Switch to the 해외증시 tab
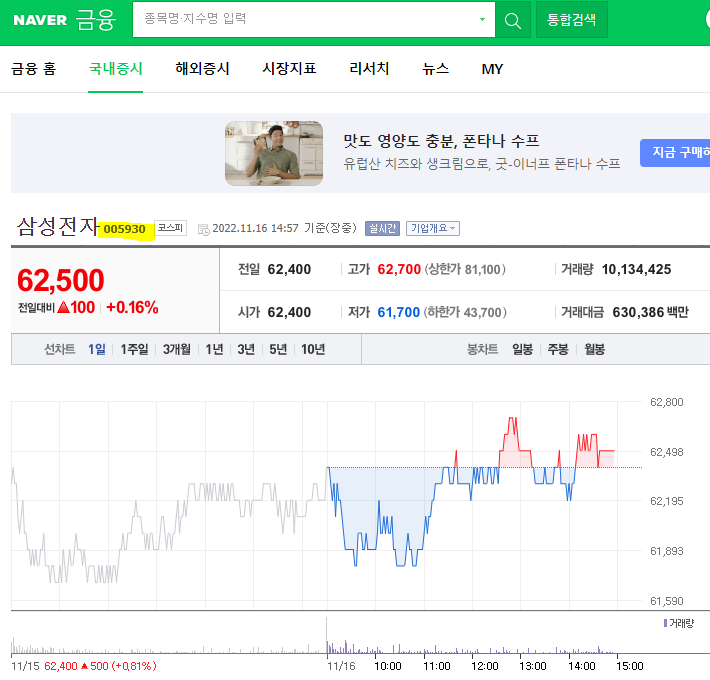 pos(202,69)
